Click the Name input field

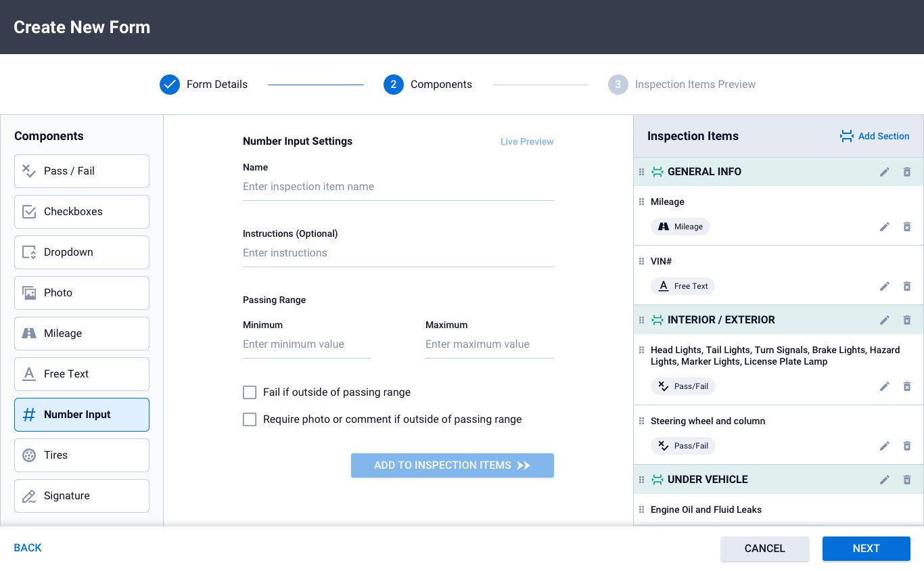(x=398, y=187)
